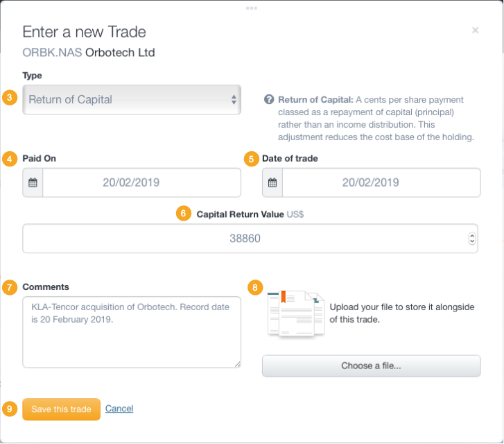Viewport: 504px width, 444px height.
Task: Open the Type dropdown showing Return of Capital
Action: [132, 99]
